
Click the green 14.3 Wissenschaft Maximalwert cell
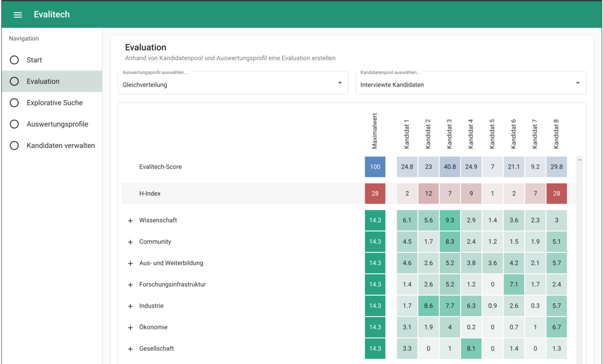tap(375, 221)
